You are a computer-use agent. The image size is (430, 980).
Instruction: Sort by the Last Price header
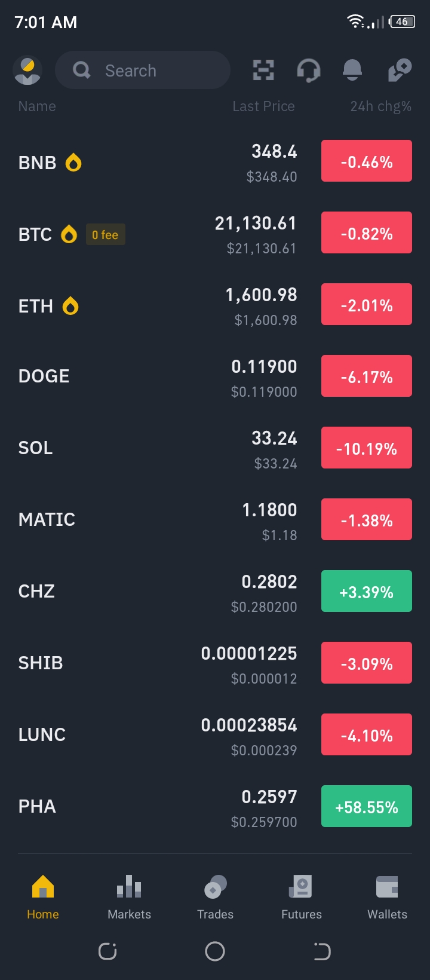(x=263, y=106)
